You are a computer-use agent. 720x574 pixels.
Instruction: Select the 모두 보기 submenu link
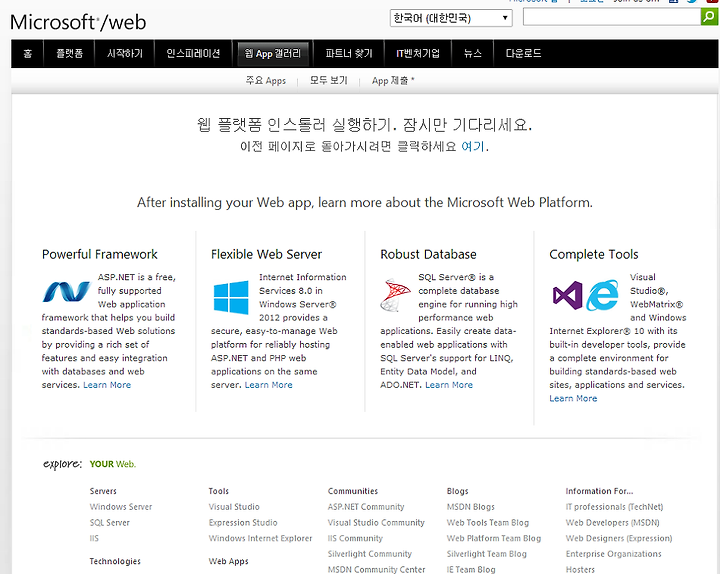pyautogui.click(x=328, y=81)
